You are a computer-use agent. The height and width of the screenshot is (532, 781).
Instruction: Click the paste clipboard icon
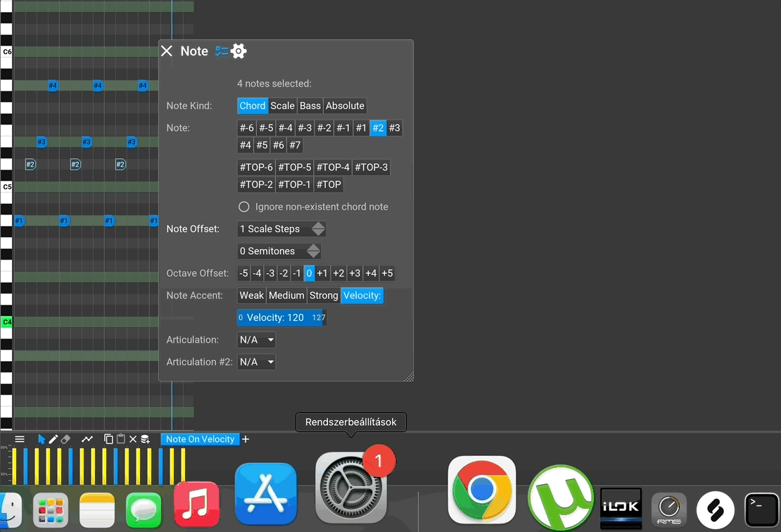120,439
